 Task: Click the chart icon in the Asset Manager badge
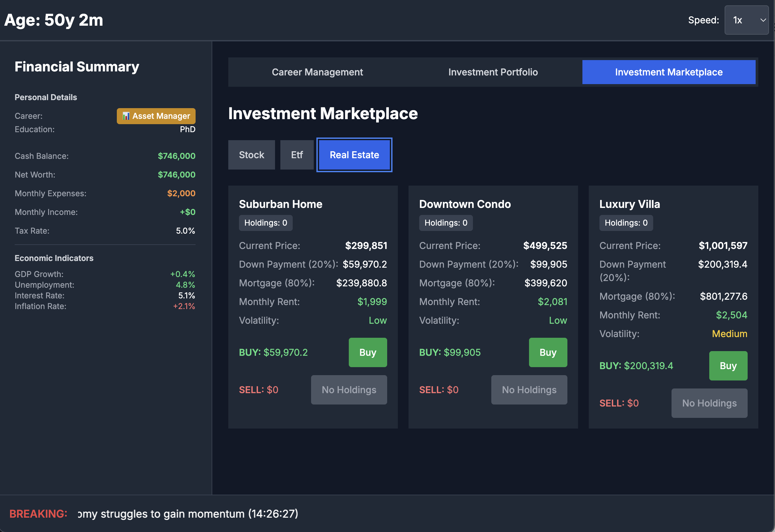click(126, 116)
